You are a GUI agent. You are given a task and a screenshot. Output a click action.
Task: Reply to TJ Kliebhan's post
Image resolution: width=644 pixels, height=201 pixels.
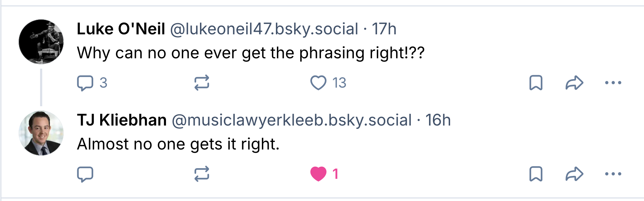click(x=85, y=174)
